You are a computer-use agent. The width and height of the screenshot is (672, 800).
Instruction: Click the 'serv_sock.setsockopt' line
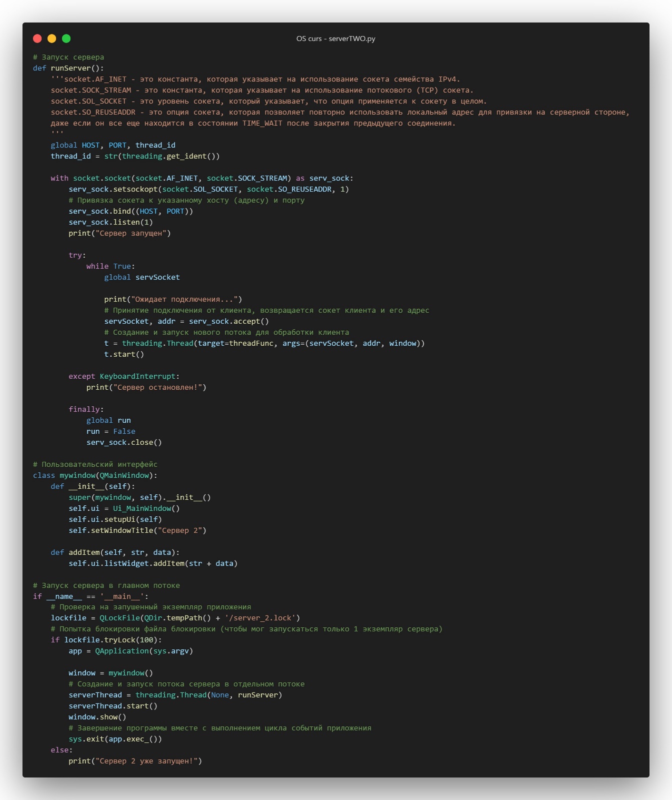click(209, 189)
